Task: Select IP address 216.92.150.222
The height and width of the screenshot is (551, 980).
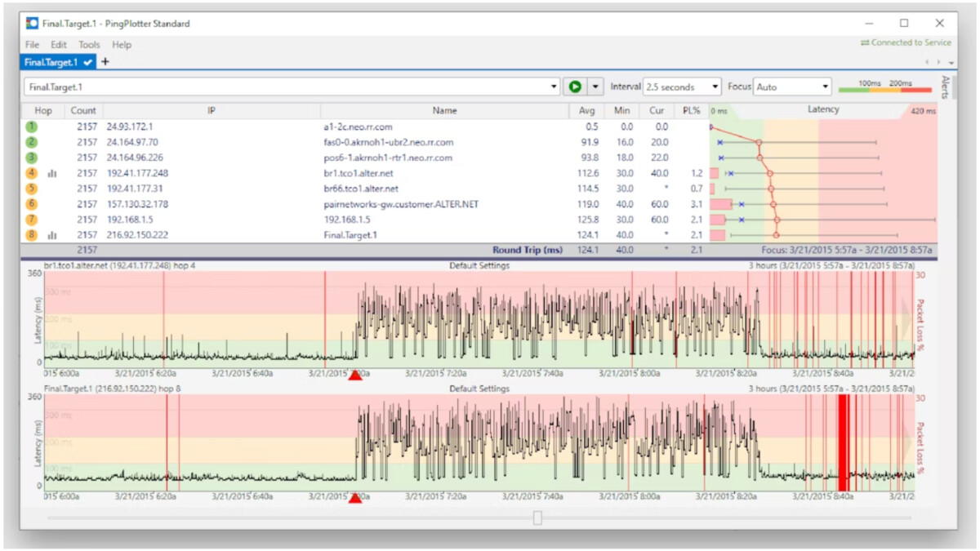Action: pos(137,235)
